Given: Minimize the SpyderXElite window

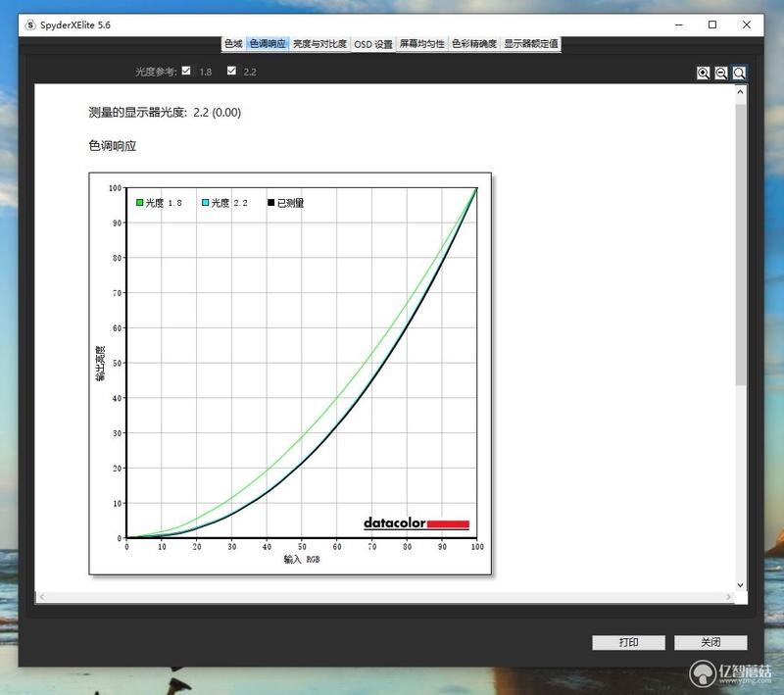Looking at the screenshot, I should click(679, 25).
